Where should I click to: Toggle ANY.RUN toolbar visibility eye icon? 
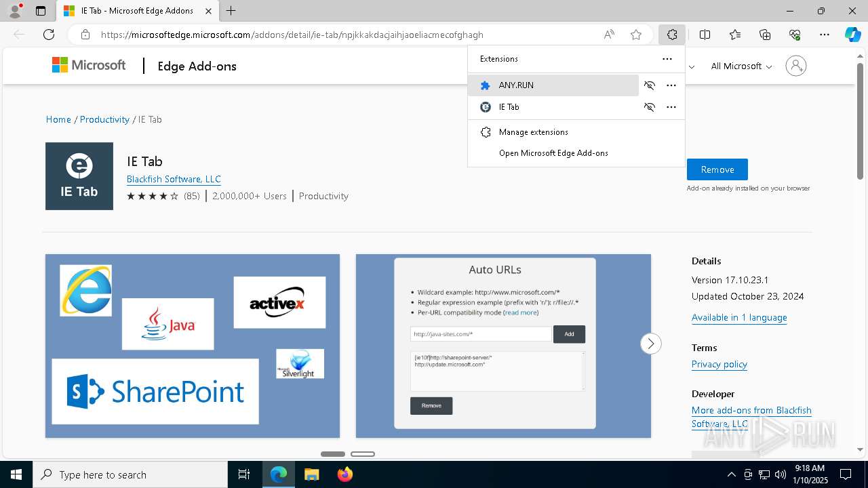[x=650, y=85]
